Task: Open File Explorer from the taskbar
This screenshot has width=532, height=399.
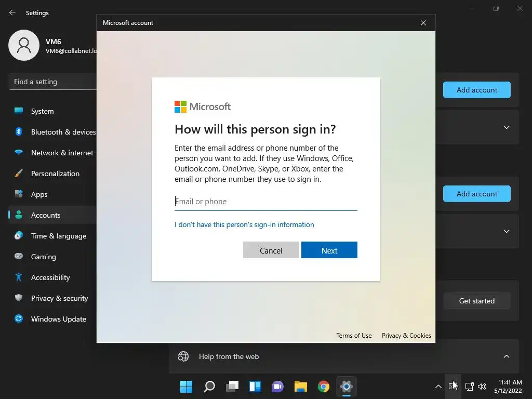Action: (x=301, y=387)
